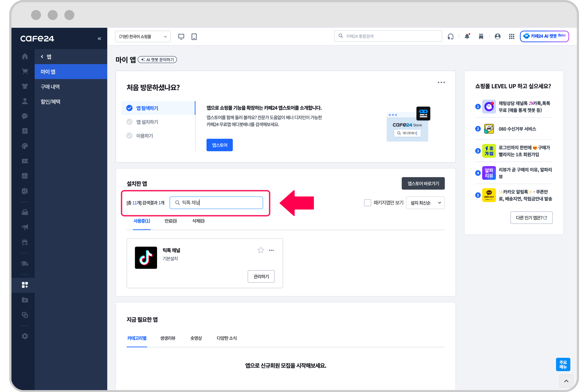588x392 pixels.
Task: Open the 카페24 AI 챗봇 Beta button
Action: click(544, 36)
